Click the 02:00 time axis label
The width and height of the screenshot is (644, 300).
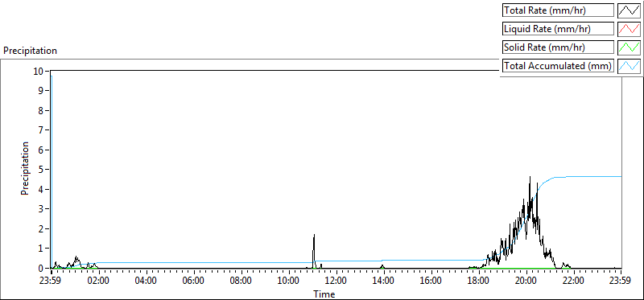click(98, 282)
